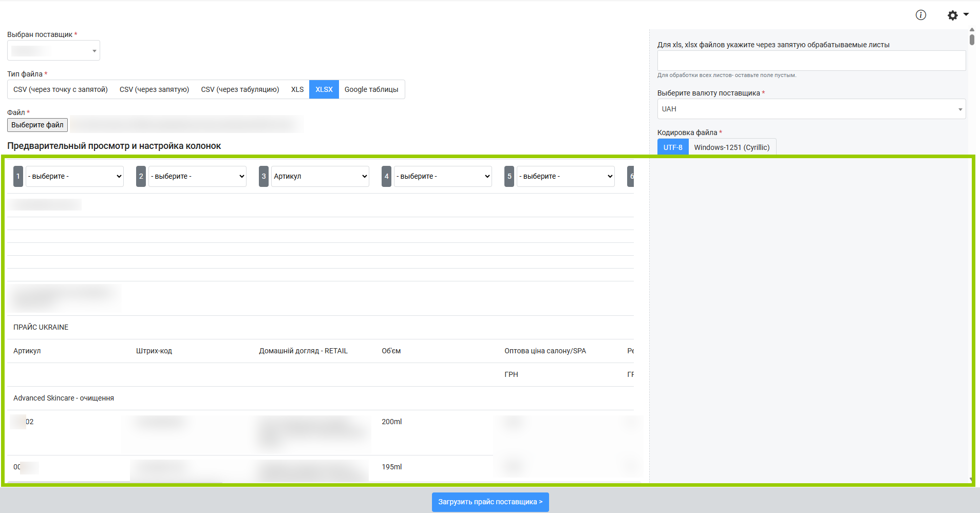Click the info circle icon
Screen dimensions: 980x513
coord(920,15)
